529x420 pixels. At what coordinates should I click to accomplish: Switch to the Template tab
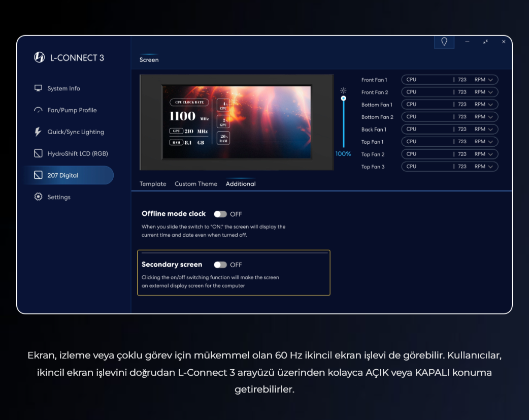pos(153,184)
